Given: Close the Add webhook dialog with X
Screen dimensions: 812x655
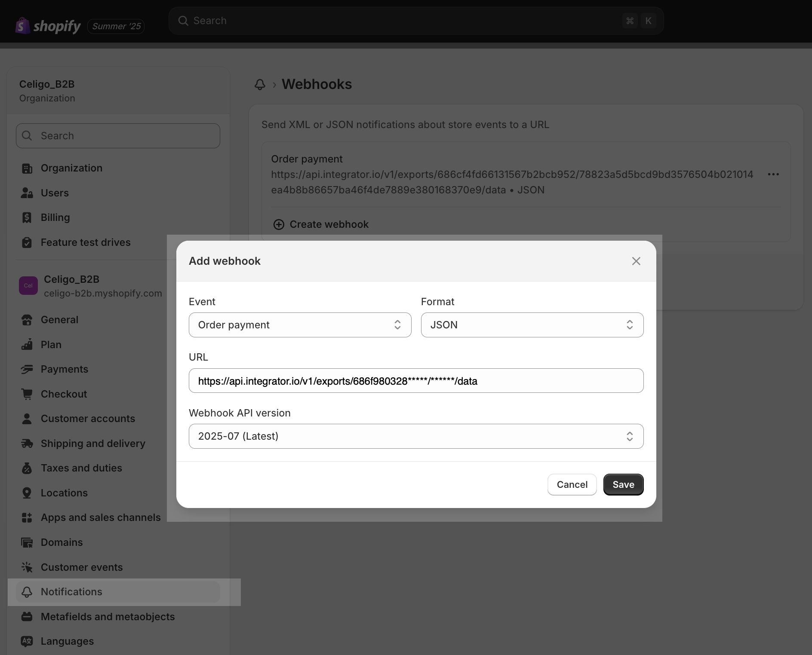Looking at the screenshot, I should click(636, 261).
